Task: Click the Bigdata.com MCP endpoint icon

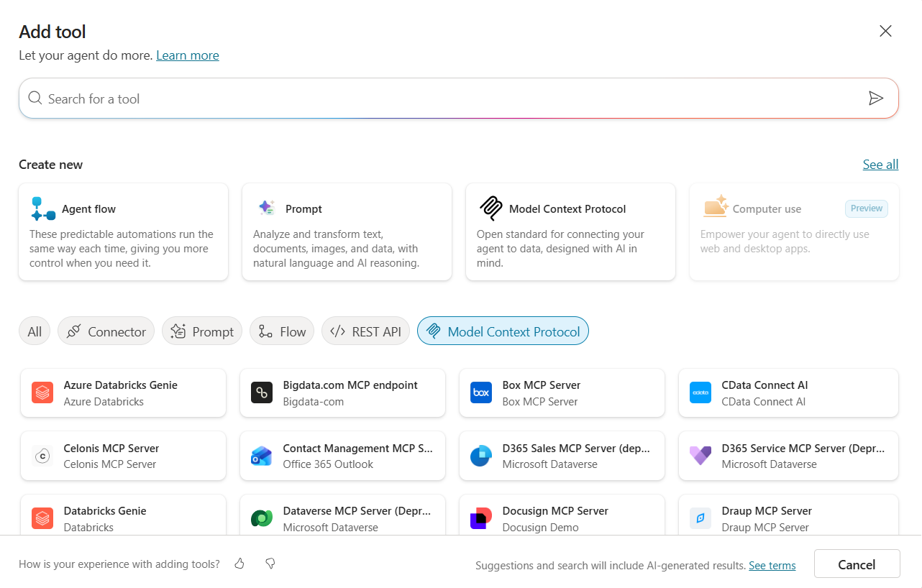Action: [x=261, y=393]
